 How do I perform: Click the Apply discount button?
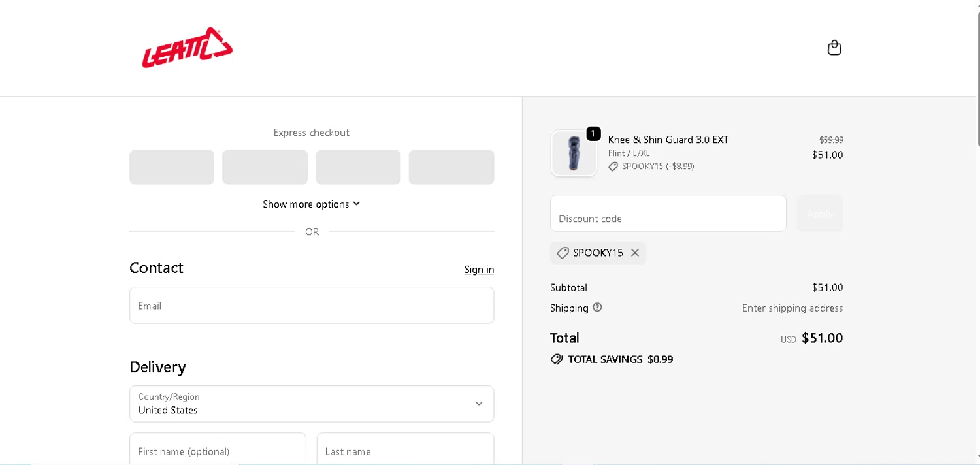pyautogui.click(x=820, y=213)
